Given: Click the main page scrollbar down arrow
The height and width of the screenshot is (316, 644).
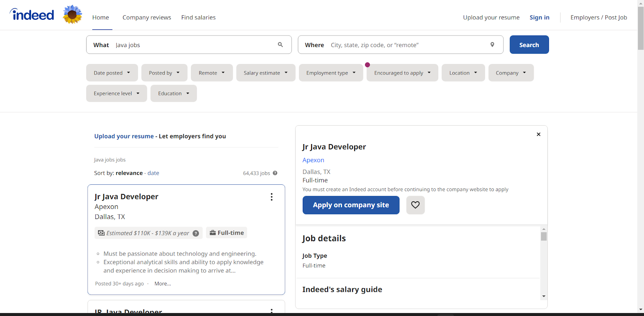Looking at the screenshot, I should tap(641, 310).
